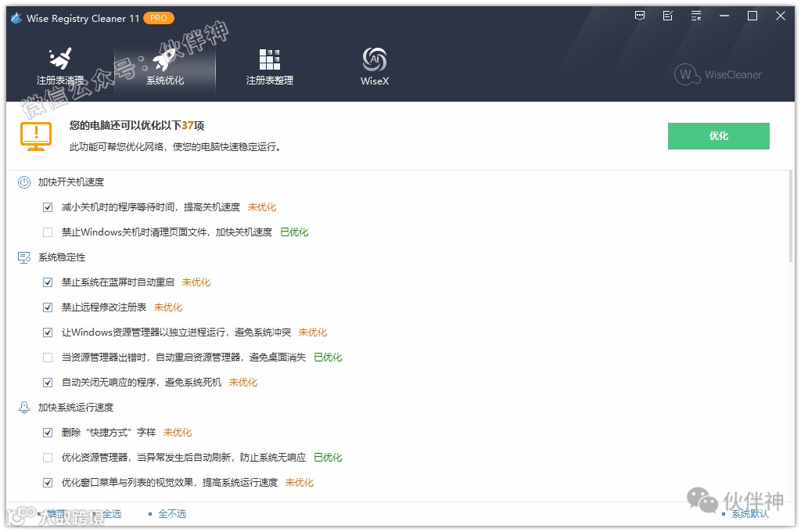
Task: Uncheck 减小关机时的程序等待时间 option
Action: [x=48, y=207]
